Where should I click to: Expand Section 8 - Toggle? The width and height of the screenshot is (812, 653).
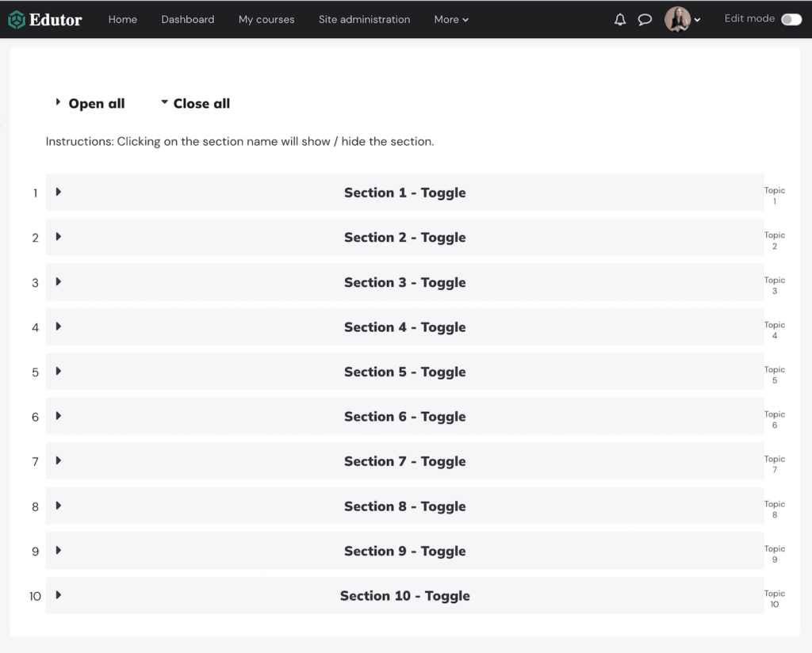(404, 506)
